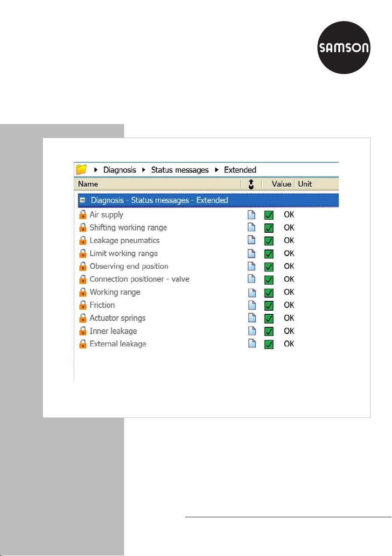Image resolution: width=392 pixels, height=556 pixels.
Task: Click the Unit column header
Action: pyautogui.click(x=305, y=184)
